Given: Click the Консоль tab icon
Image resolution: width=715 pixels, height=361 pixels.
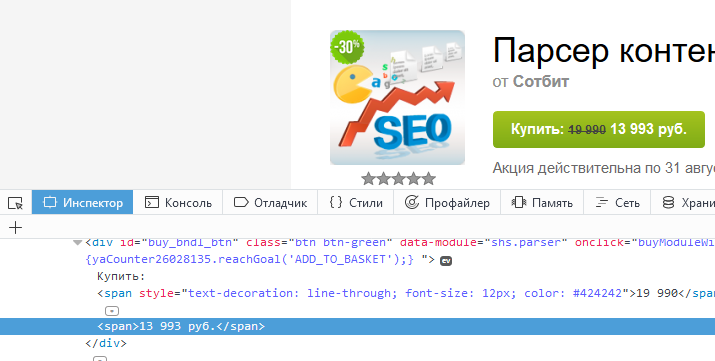Looking at the screenshot, I should [x=152, y=202].
